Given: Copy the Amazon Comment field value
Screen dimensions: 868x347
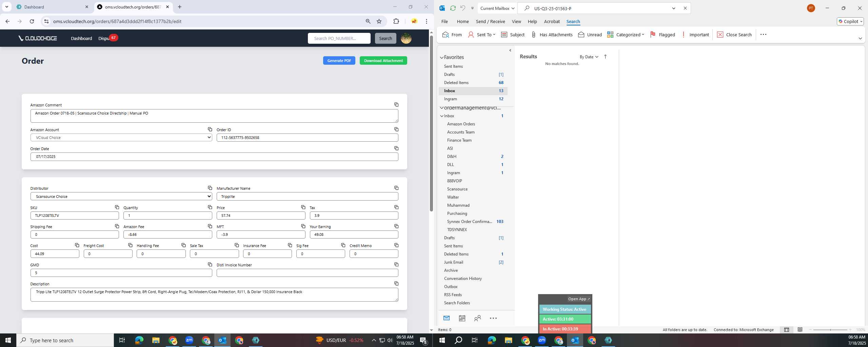Looking at the screenshot, I should click(x=396, y=105).
